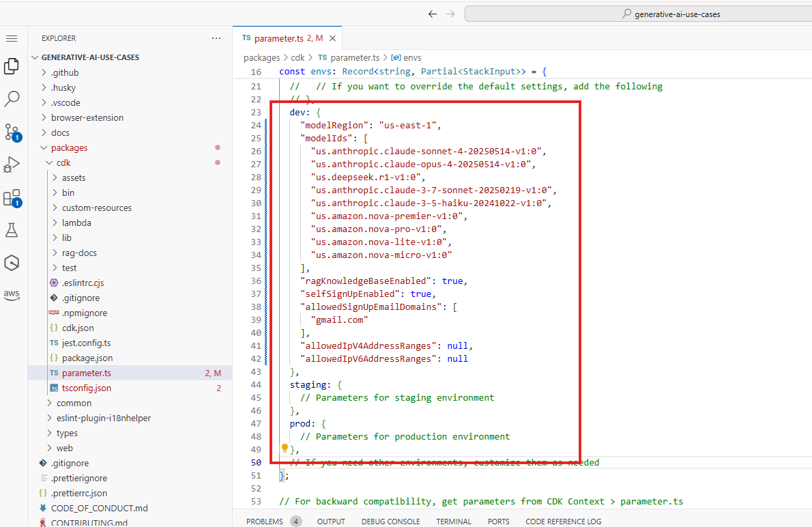Screen dimensions: 812x527
Task: Expand the custom-resources folder
Action: pos(130,208)
